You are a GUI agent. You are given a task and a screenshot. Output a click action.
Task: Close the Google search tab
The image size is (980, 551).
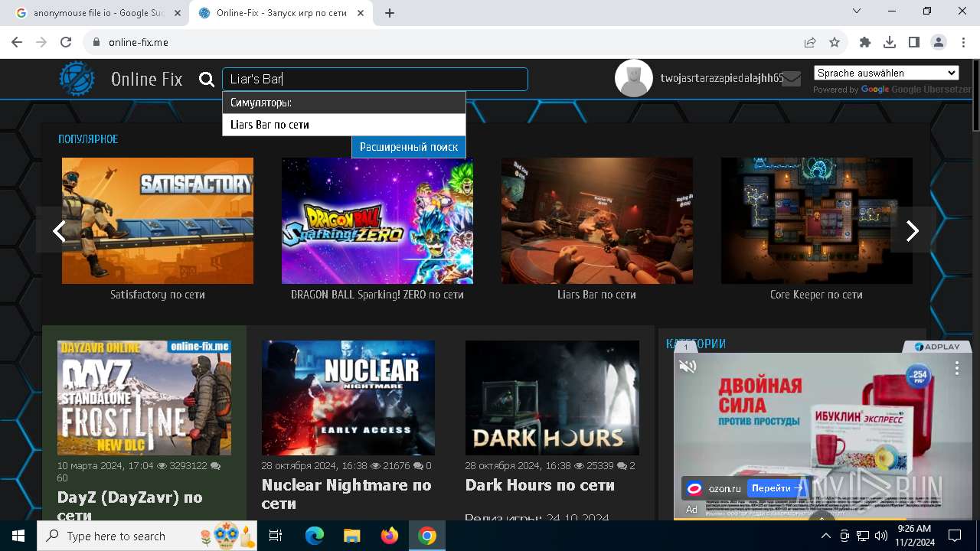177,13
